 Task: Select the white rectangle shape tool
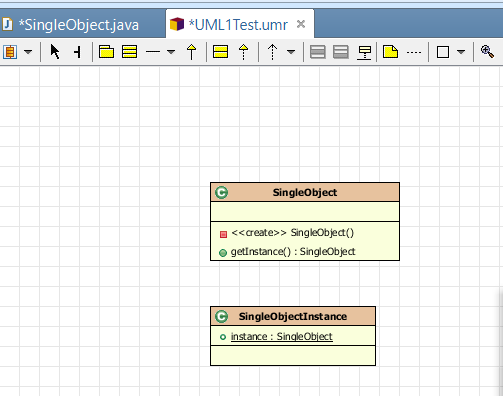[x=443, y=52]
